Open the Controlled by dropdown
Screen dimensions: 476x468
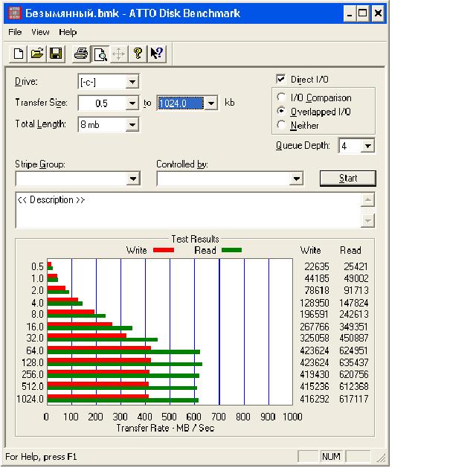[x=296, y=179]
